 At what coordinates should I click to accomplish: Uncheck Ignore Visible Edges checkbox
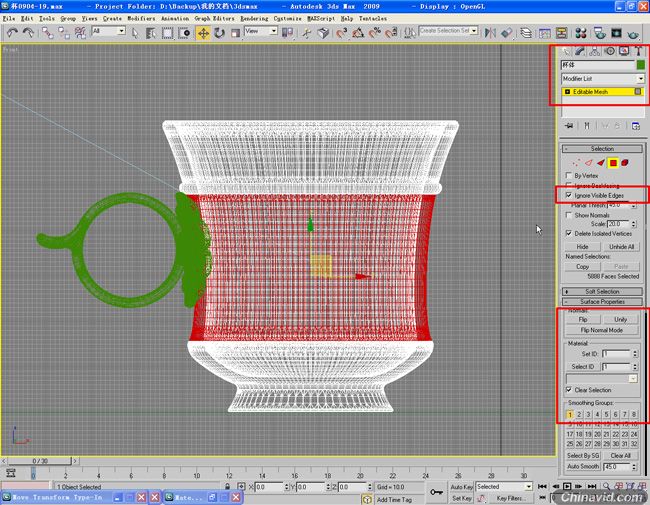[x=569, y=195]
